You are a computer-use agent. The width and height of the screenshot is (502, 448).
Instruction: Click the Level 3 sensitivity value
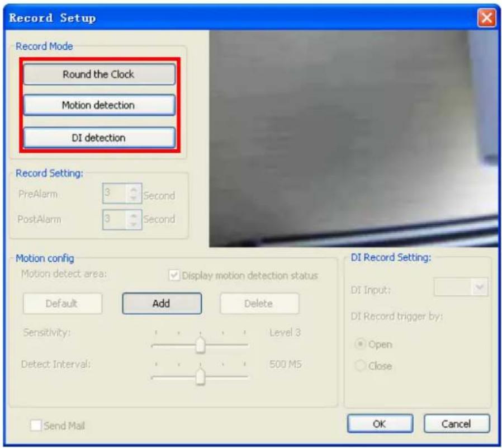point(285,332)
